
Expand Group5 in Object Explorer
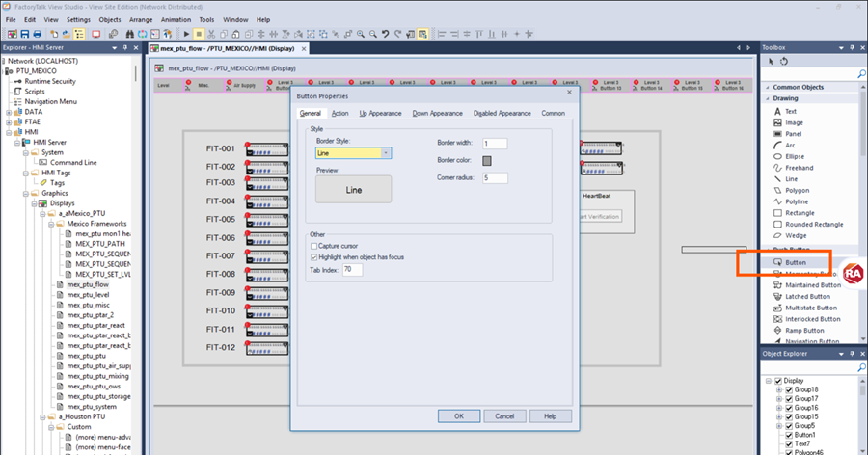click(779, 426)
